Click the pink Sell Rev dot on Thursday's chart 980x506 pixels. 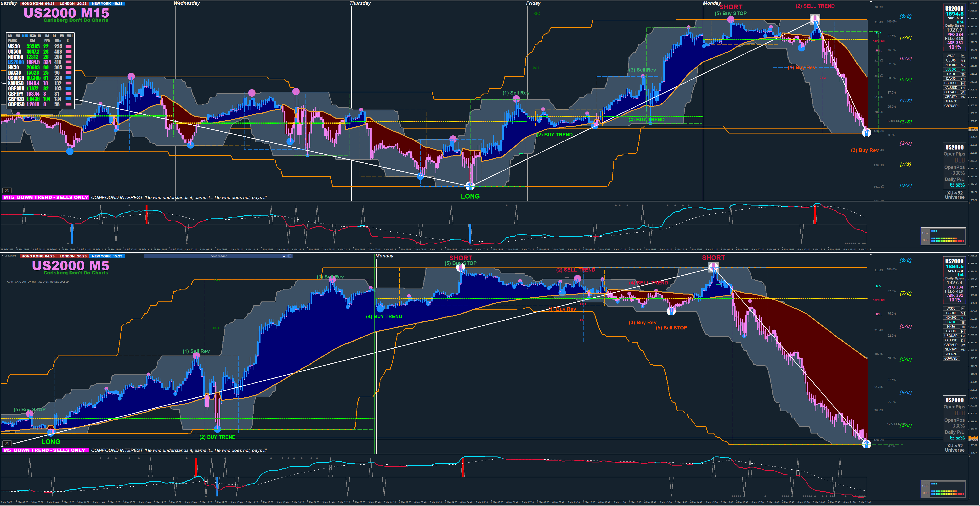[x=516, y=99]
